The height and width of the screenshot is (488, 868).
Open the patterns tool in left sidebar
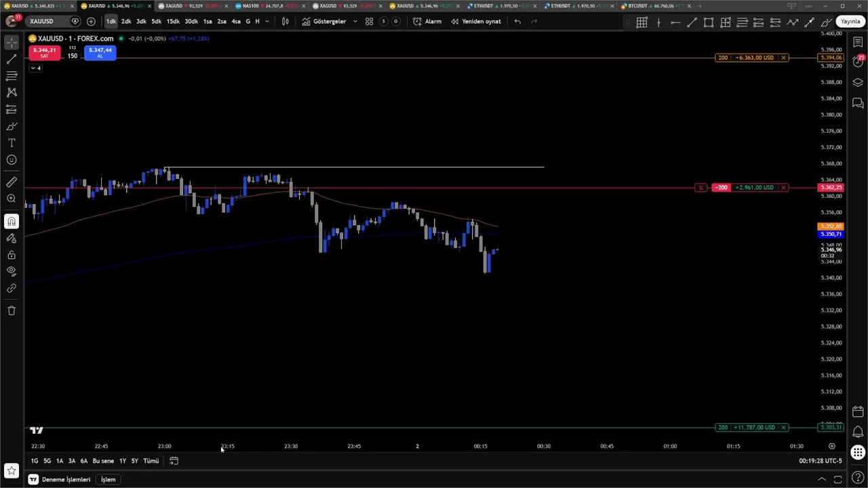pyautogui.click(x=12, y=92)
